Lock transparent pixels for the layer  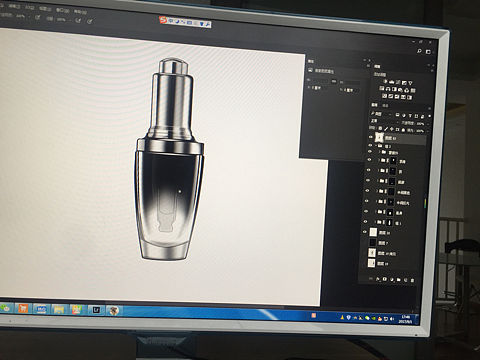[x=380, y=128]
